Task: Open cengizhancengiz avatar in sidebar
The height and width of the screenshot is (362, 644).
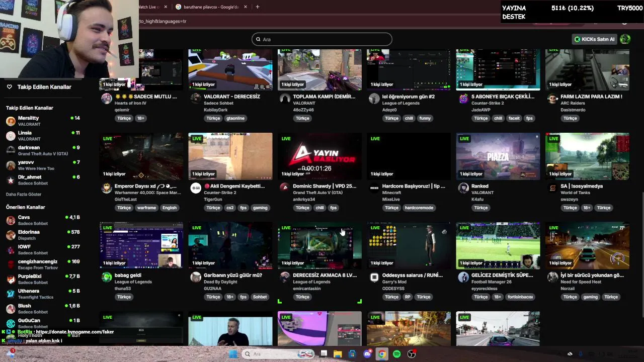Action: click(x=11, y=264)
